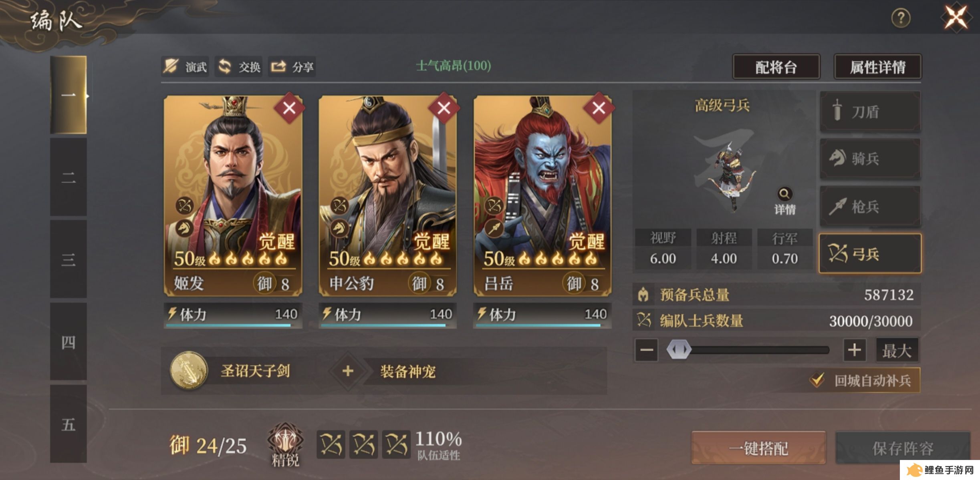Open the help question mark icon
Screen dimensions: 980x480
coord(901,18)
